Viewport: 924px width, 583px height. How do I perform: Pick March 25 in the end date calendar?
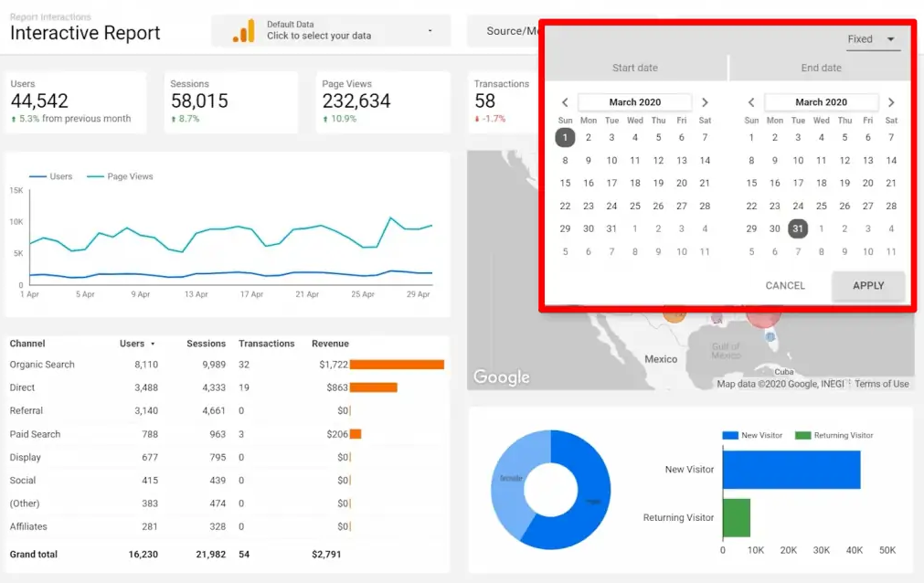821,206
